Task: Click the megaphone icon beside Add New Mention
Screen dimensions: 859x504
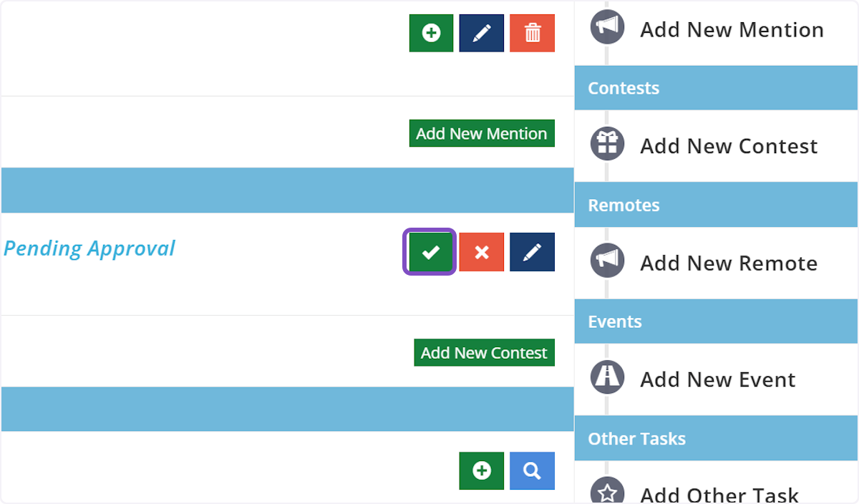Action: point(607,27)
